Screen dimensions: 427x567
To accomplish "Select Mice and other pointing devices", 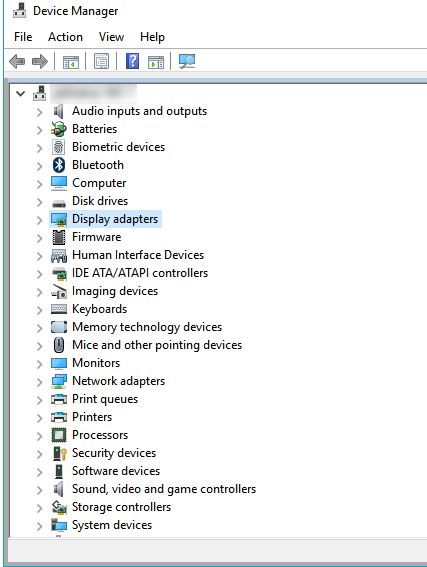I will click(157, 345).
